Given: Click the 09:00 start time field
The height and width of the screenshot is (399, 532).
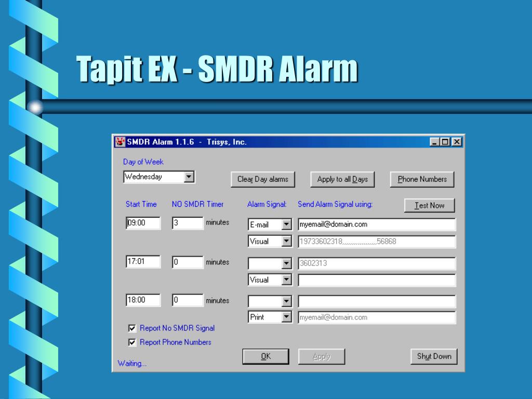Looking at the screenshot, I should [143, 223].
